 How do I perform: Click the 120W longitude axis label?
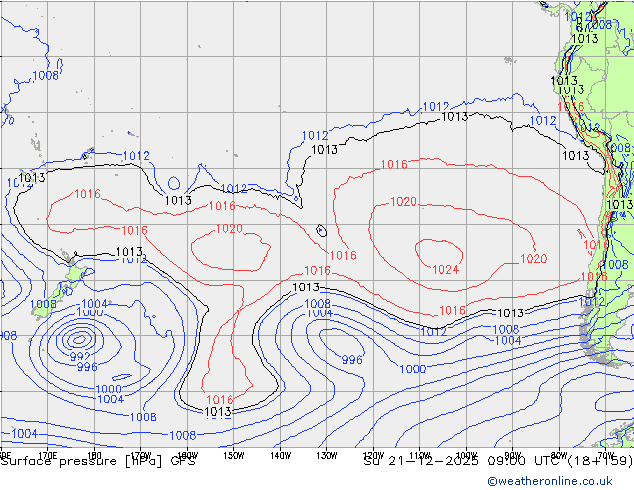(373, 456)
